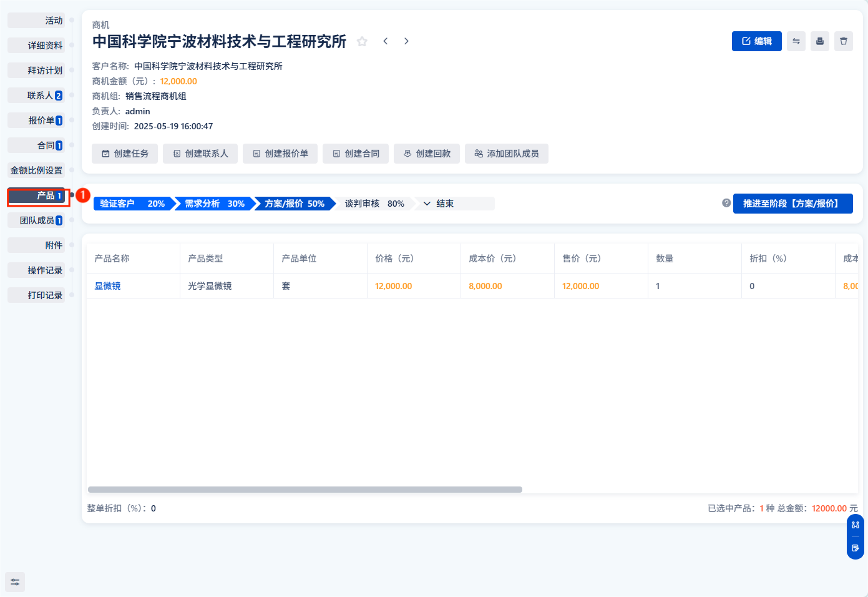Select stage 谈判审核 80%
868x597 pixels.
click(374, 204)
